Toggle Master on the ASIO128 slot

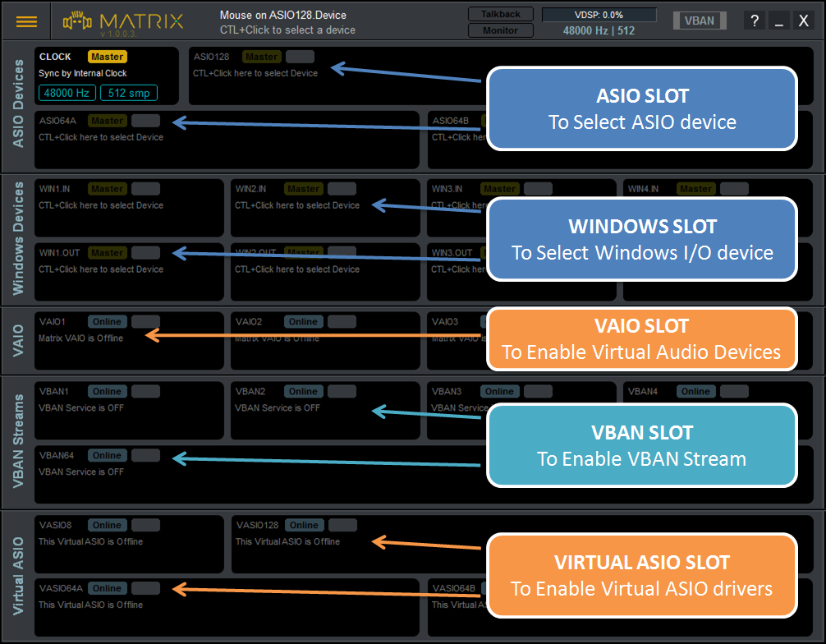pyautogui.click(x=262, y=57)
